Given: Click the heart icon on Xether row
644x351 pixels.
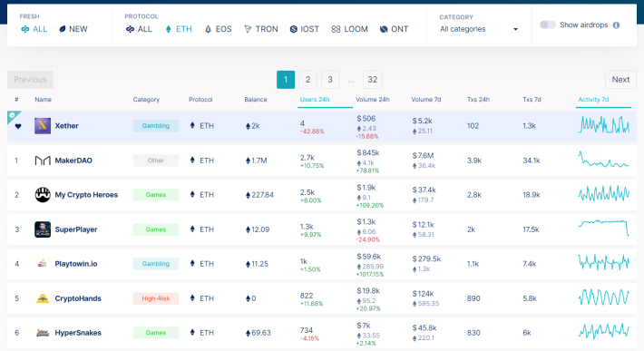Looking at the screenshot, I should (18, 126).
